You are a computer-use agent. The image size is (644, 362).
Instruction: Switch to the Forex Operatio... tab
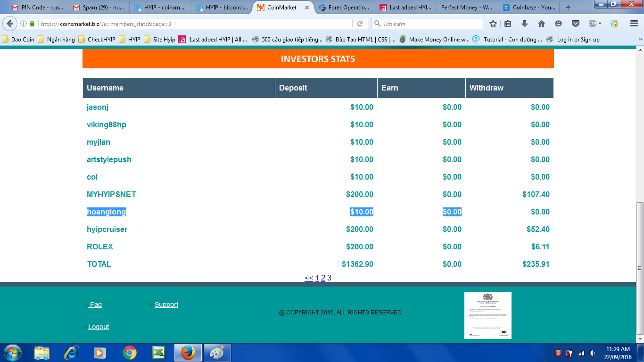[x=344, y=8]
